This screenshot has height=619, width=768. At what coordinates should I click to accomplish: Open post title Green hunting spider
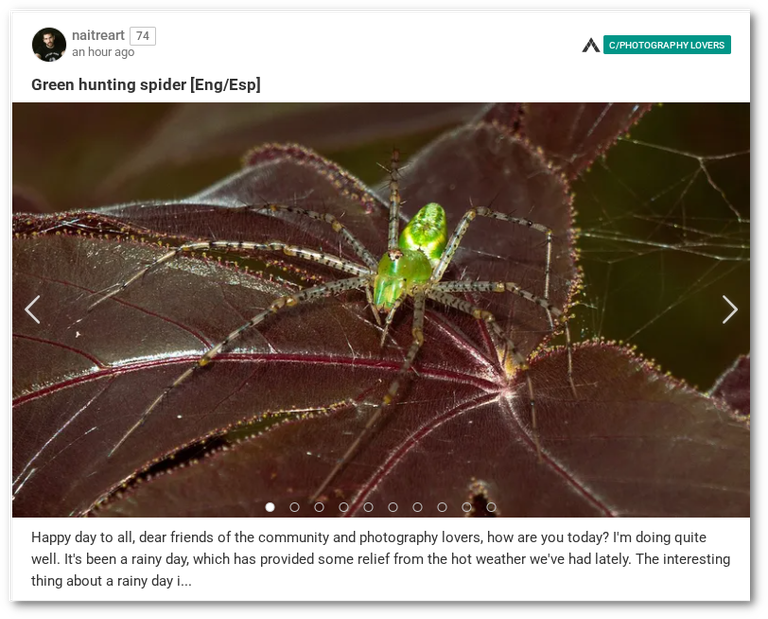pos(146,85)
